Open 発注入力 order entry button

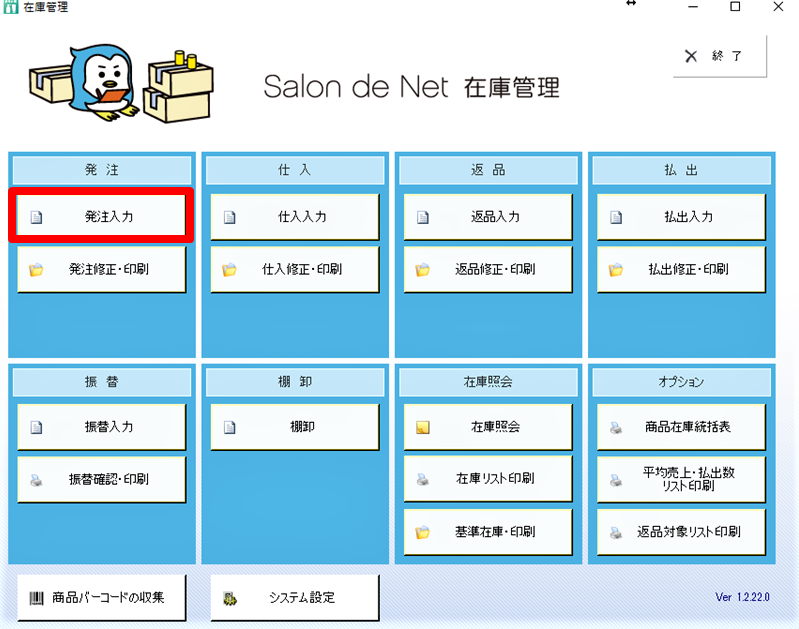[x=101, y=217]
